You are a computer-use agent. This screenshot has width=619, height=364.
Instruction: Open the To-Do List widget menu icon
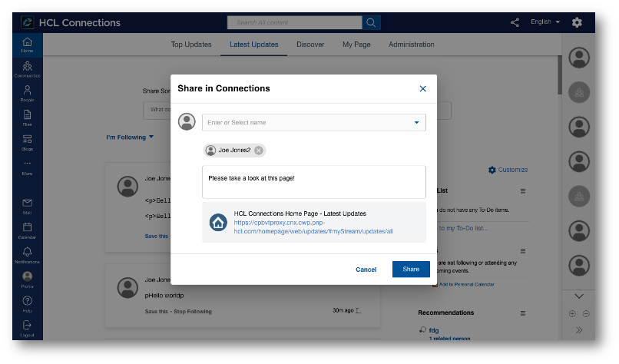[523, 190]
